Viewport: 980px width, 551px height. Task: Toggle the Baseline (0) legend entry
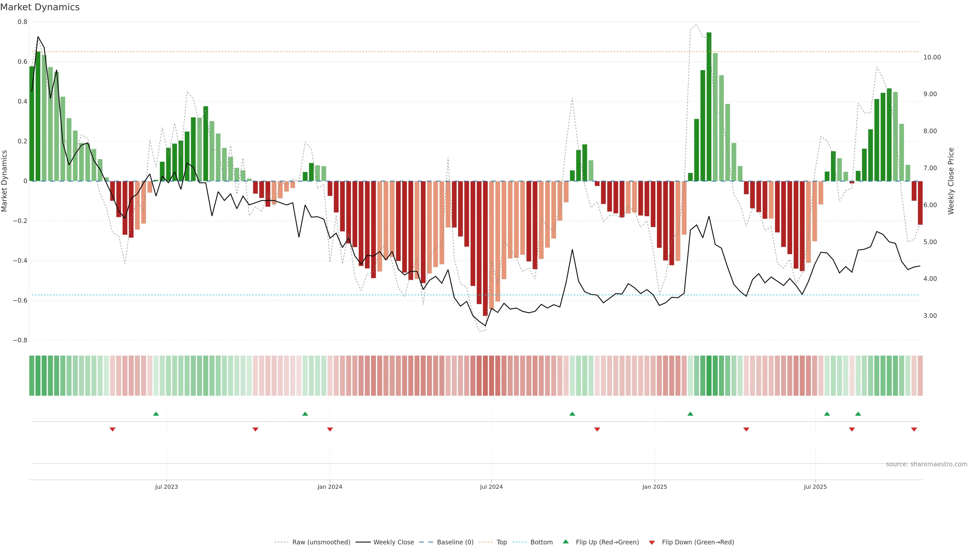tap(455, 542)
